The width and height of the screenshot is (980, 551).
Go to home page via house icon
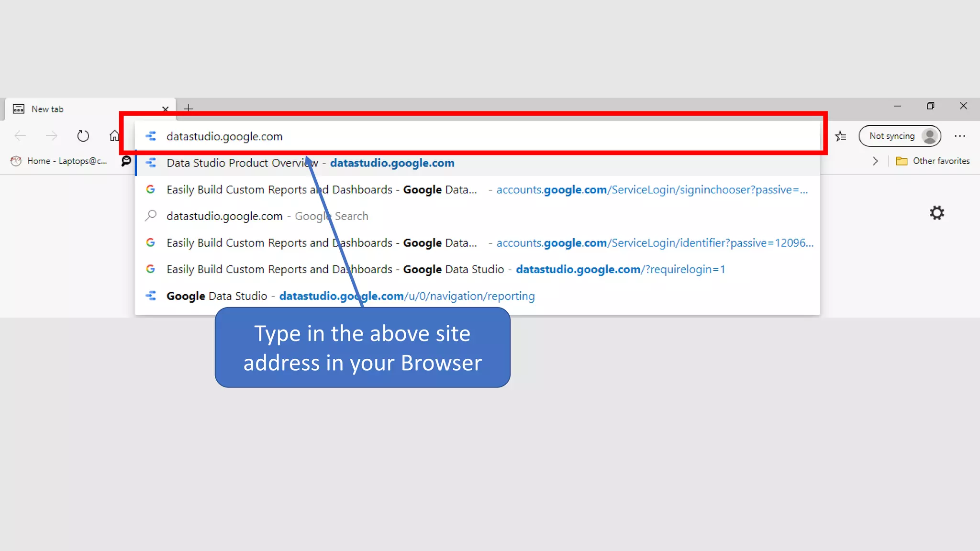point(114,136)
